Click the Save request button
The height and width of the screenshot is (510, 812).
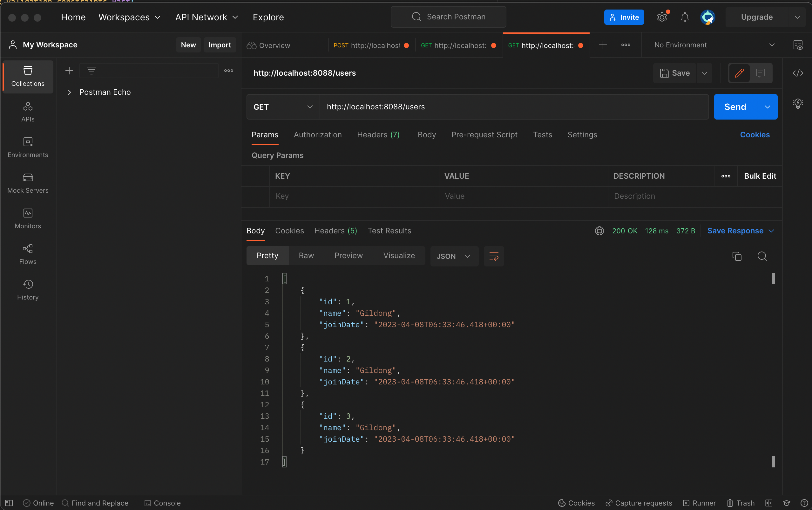[x=675, y=73]
